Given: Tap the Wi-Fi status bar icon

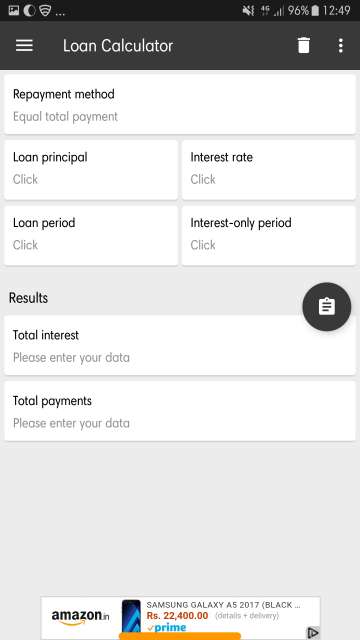Looking at the screenshot, I should click(44, 11).
